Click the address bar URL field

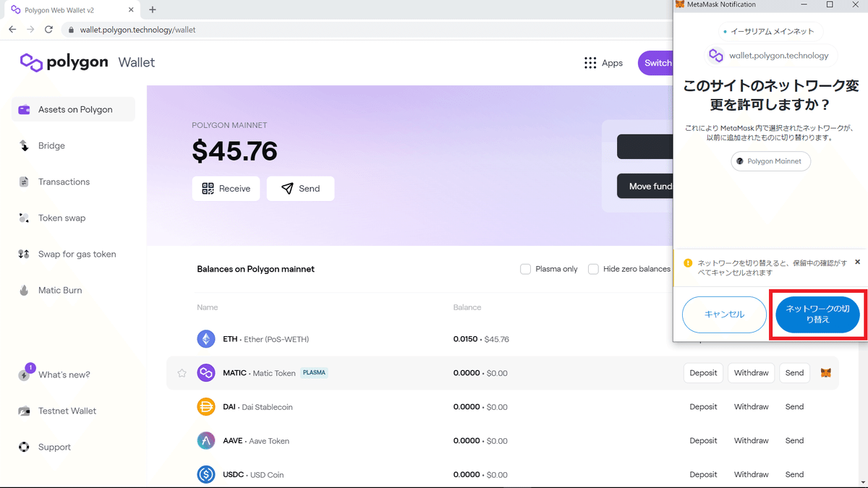coord(369,30)
